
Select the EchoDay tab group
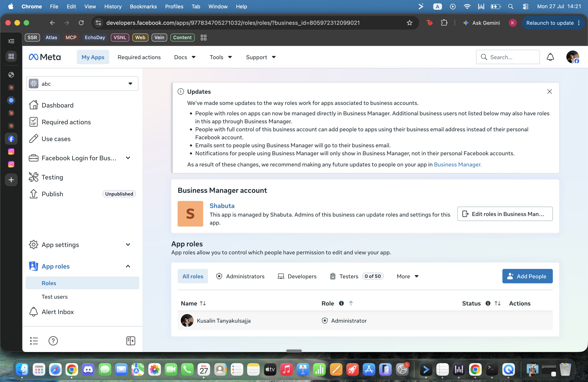tap(95, 38)
